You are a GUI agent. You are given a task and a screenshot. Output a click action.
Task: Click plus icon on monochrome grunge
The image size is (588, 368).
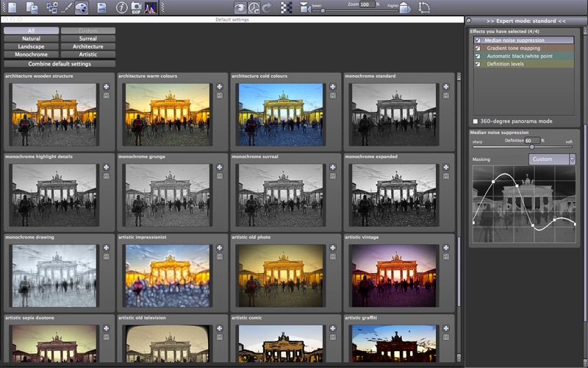pos(220,168)
